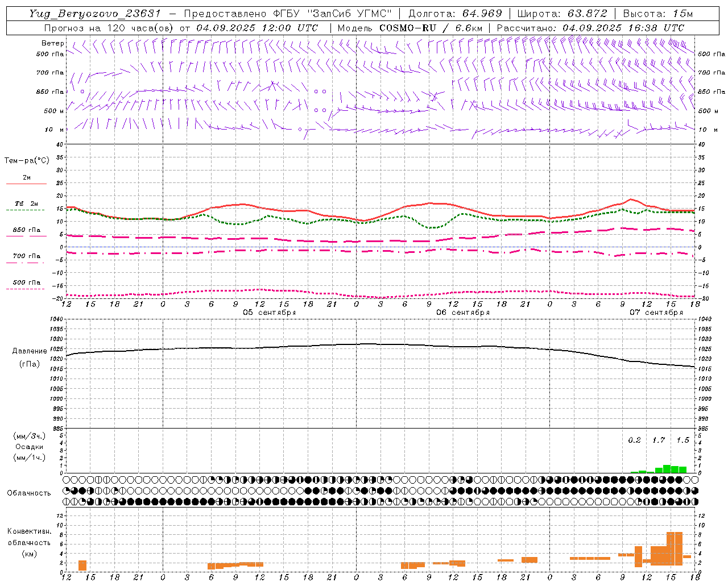Click the latitude value Широта: 63.872
This screenshot has width=728, height=582.
562,14
